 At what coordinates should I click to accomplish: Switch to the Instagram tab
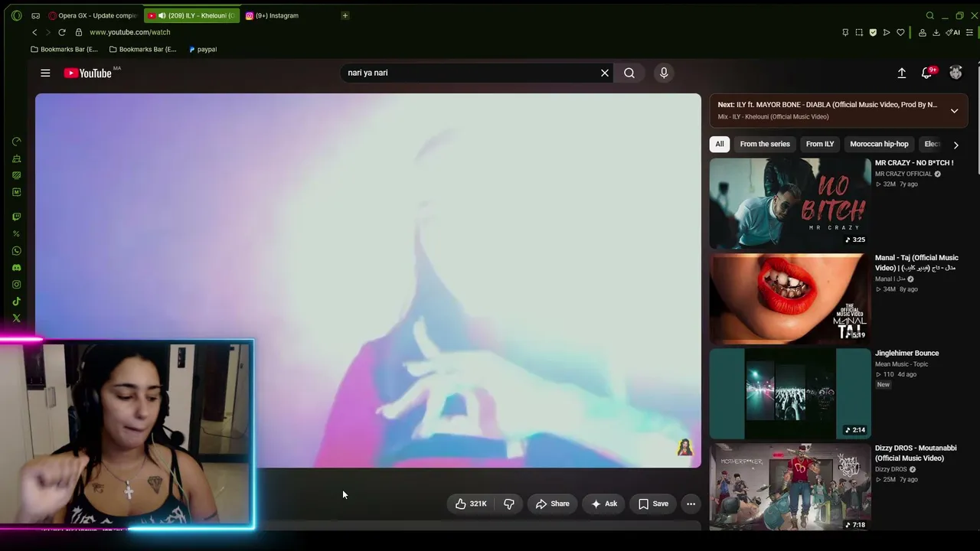click(272, 15)
